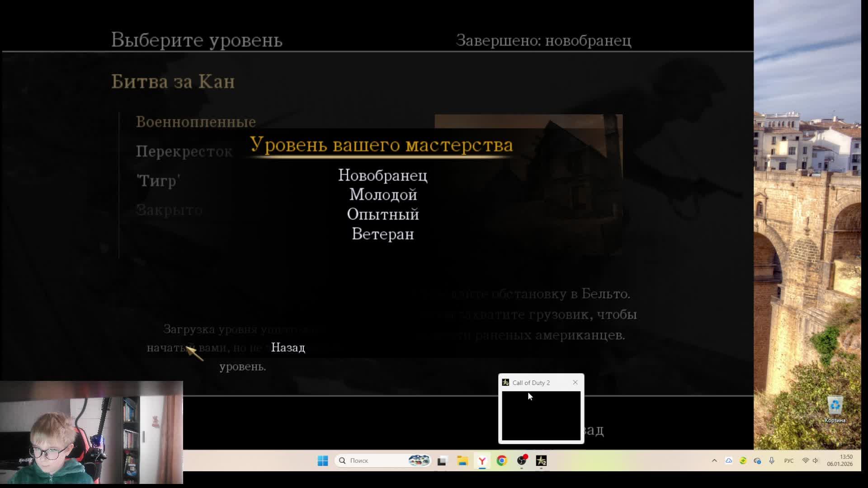Click the speaker icon in the system tray

(x=816, y=460)
